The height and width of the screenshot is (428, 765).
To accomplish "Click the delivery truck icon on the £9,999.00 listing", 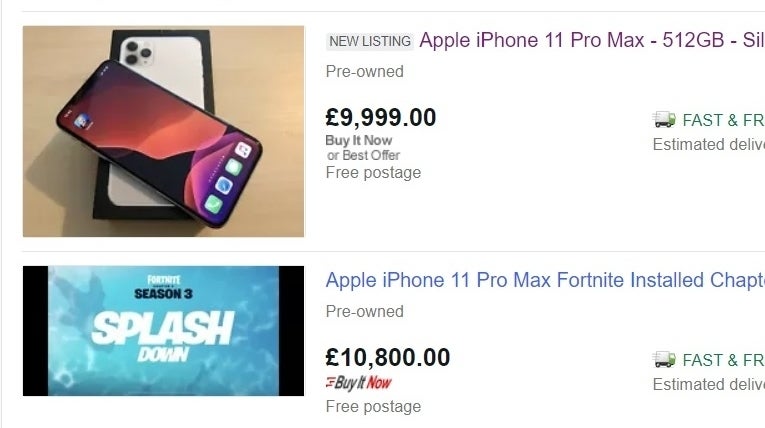I will pos(664,120).
